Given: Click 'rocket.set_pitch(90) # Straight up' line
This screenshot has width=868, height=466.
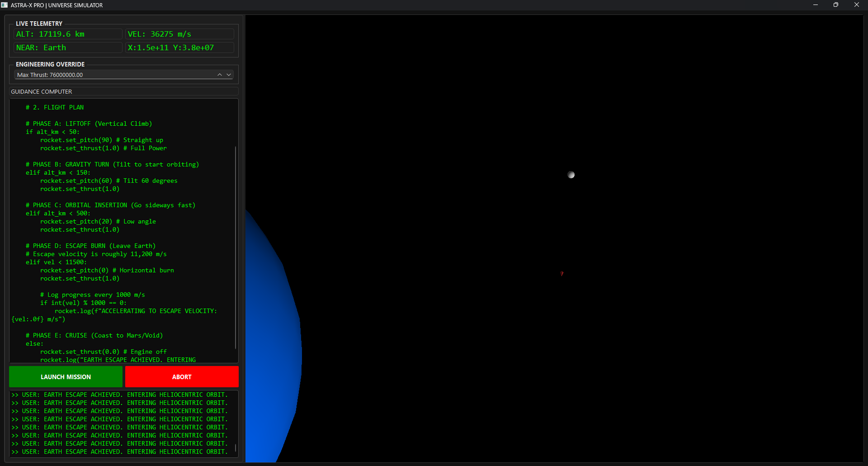Looking at the screenshot, I should point(102,140).
